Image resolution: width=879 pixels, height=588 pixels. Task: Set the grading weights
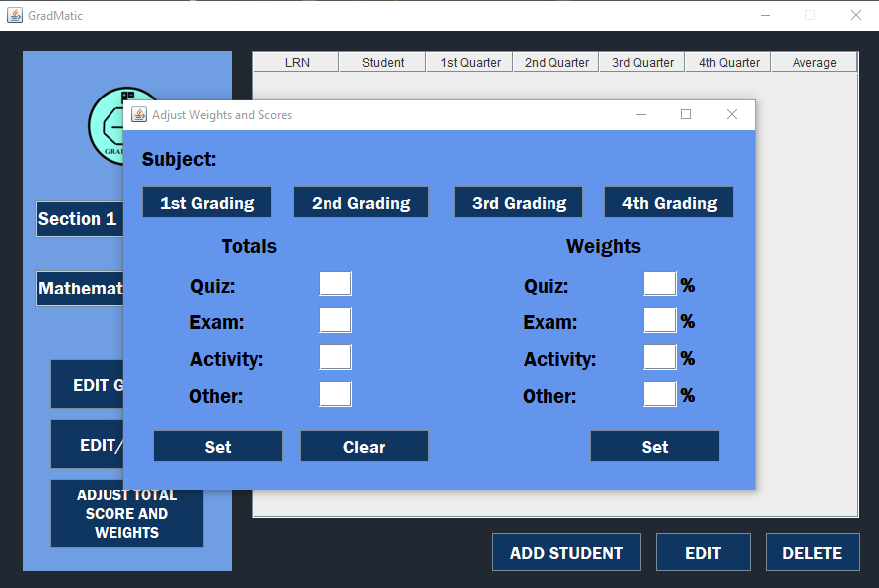tap(654, 445)
